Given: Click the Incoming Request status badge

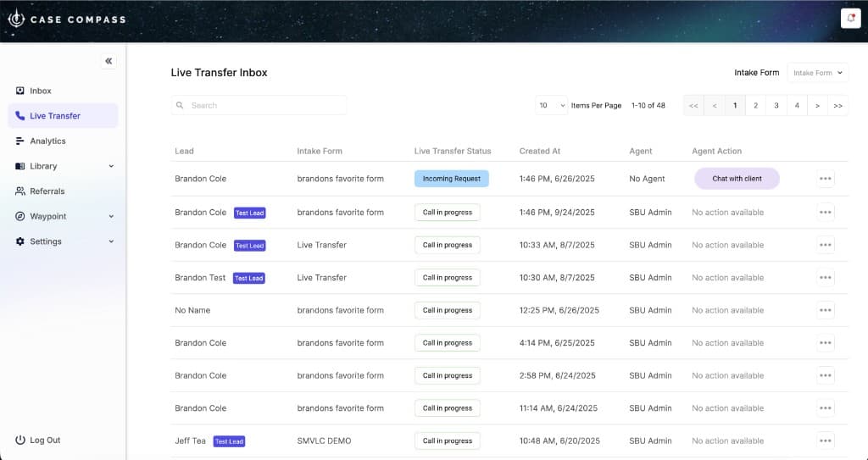Looking at the screenshot, I should click(x=451, y=179).
